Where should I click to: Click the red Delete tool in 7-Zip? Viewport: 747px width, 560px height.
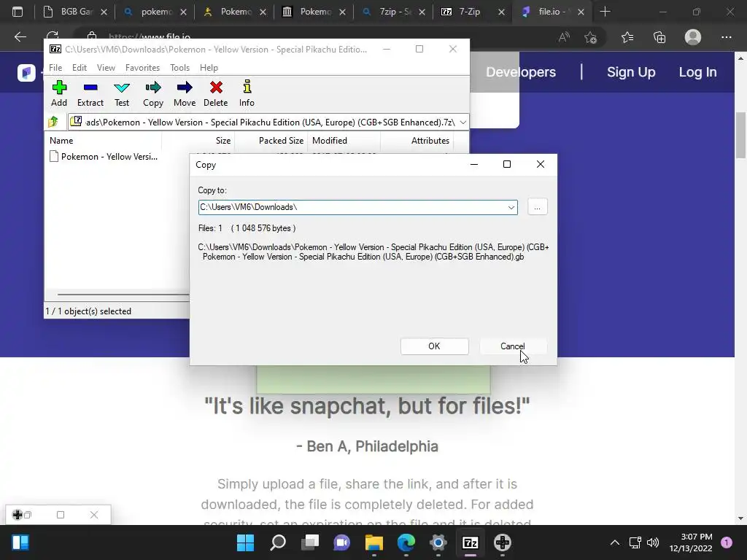click(216, 94)
